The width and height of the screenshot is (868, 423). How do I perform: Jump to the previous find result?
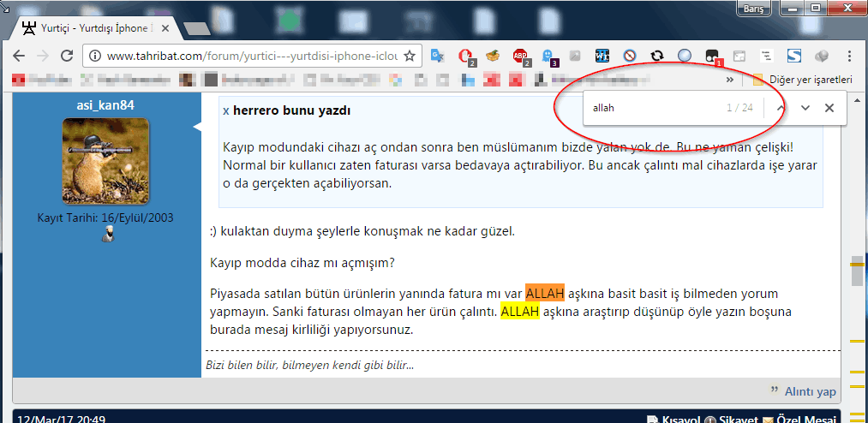tap(781, 108)
